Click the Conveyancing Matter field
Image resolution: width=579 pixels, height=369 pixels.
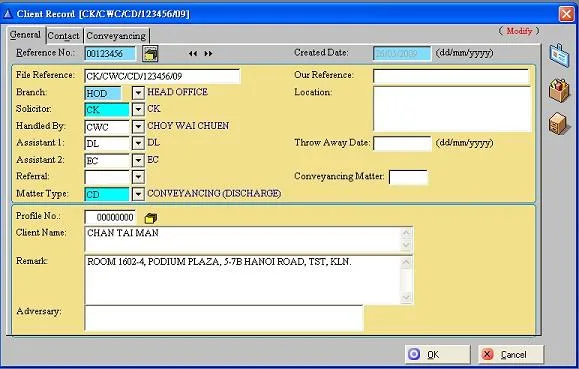click(408, 177)
